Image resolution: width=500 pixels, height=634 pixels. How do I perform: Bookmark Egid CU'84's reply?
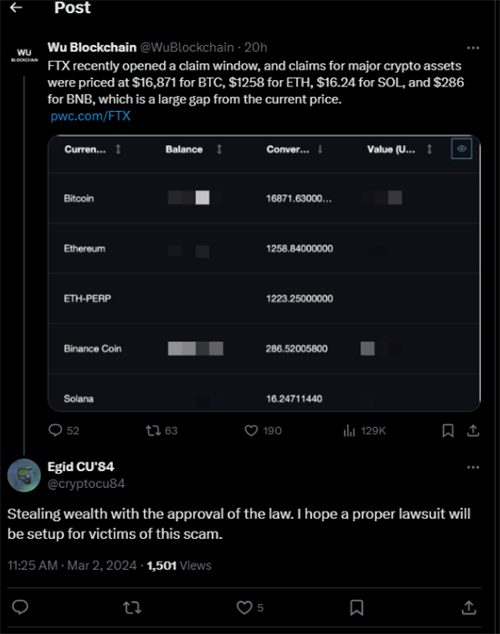[x=357, y=607]
